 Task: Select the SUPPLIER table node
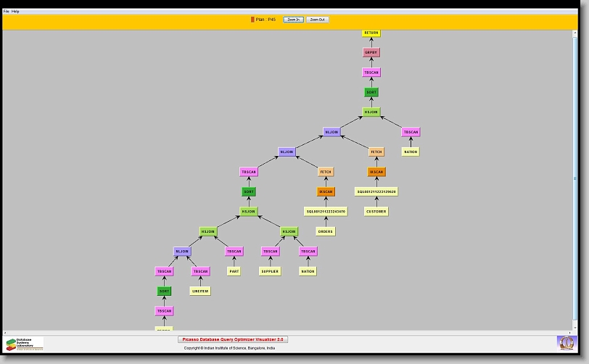(x=269, y=271)
